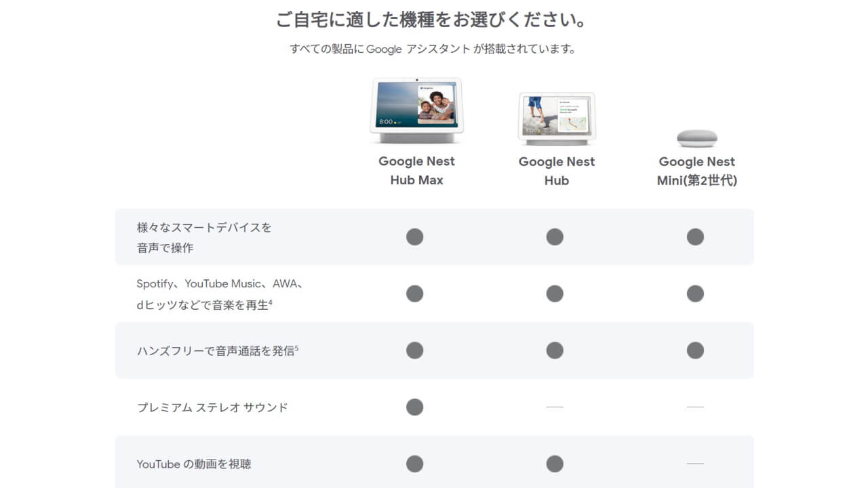This screenshot has height=488, width=868.
Task: Click the Google Nest Hub Max product image
Action: (x=416, y=110)
